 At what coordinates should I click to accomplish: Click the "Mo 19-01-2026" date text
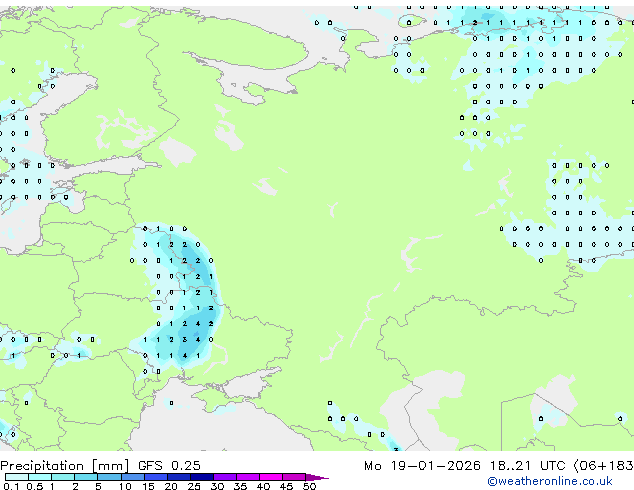click(422, 466)
